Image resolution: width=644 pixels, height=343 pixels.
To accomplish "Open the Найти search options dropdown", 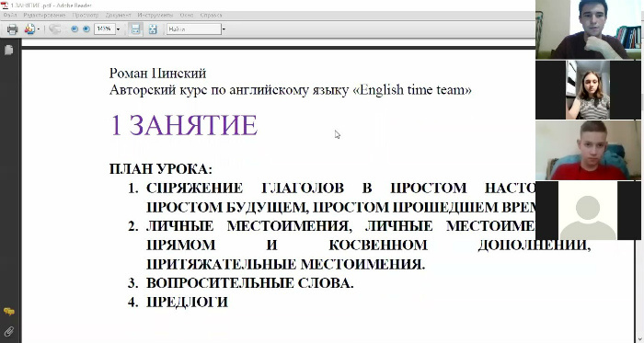I will (224, 29).
